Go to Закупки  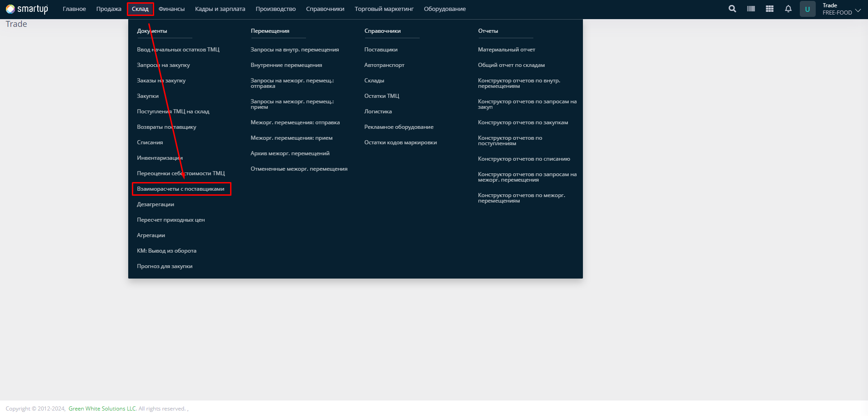pyautogui.click(x=148, y=96)
